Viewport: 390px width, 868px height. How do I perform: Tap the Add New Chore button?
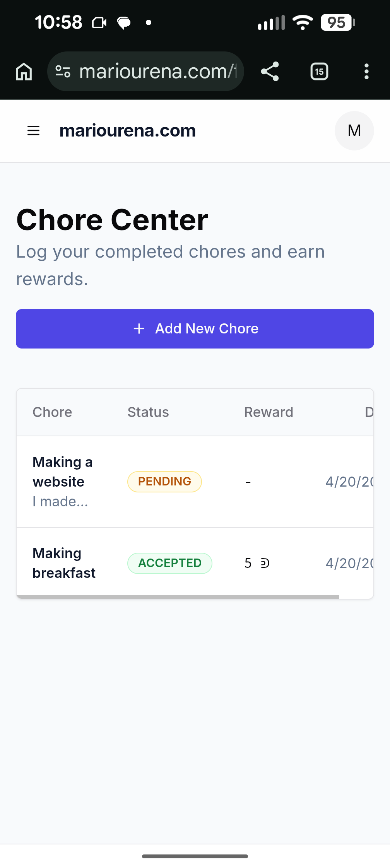pos(195,328)
